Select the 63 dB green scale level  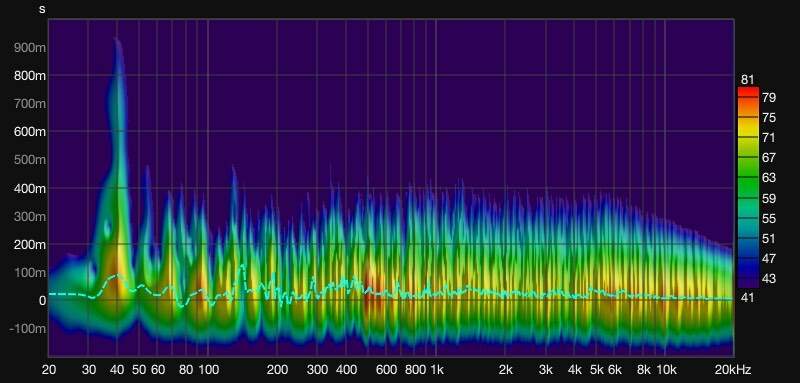pos(769,178)
